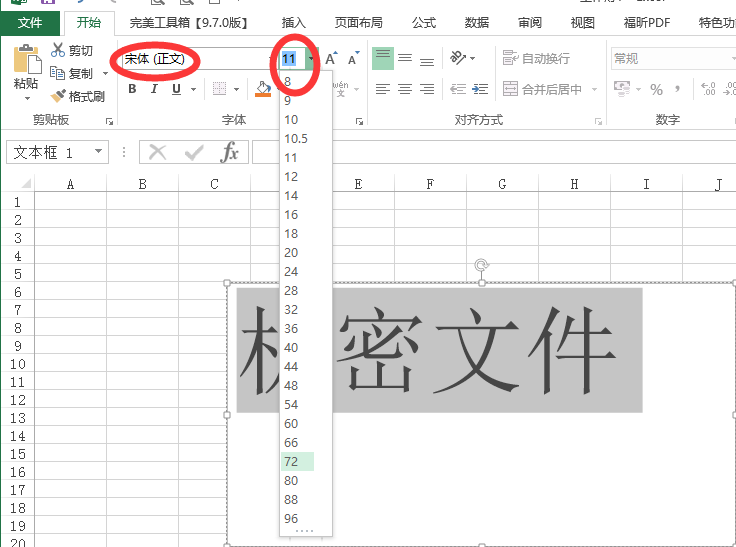This screenshot has height=547, width=736.
Task: Click the accounting currency format icon
Action: coord(622,89)
